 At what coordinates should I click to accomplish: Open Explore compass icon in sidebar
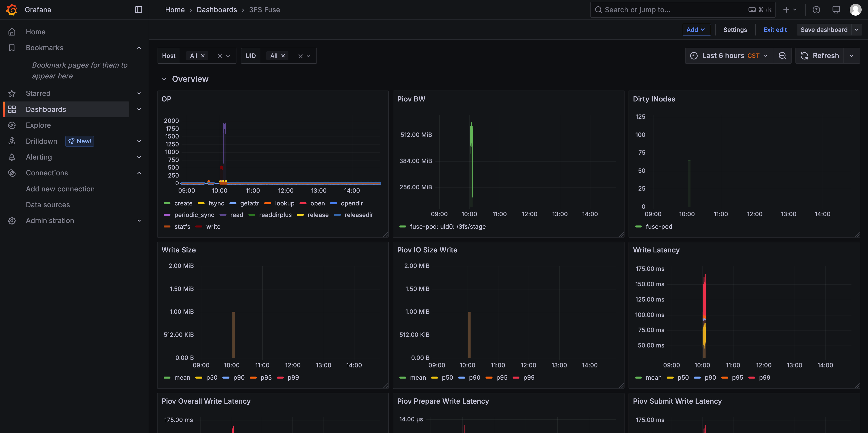click(x=12, y=125)
